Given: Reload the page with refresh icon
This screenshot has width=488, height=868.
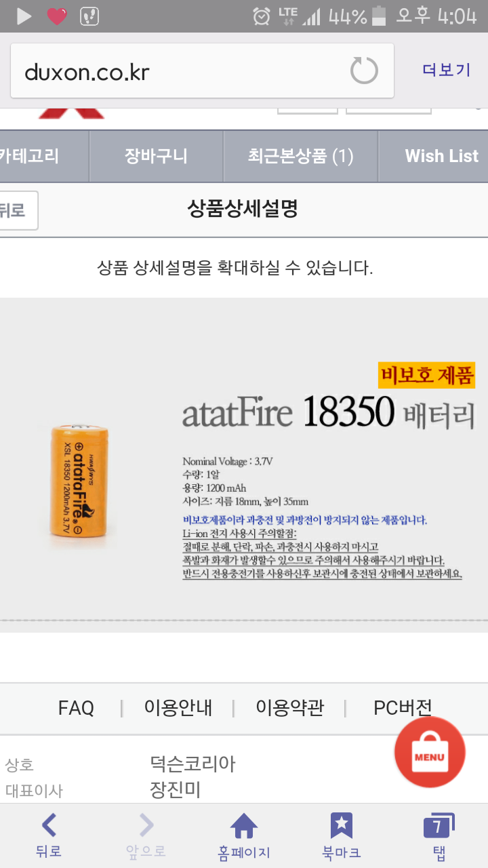Looking at the screenshot, I should pos(364,71).
